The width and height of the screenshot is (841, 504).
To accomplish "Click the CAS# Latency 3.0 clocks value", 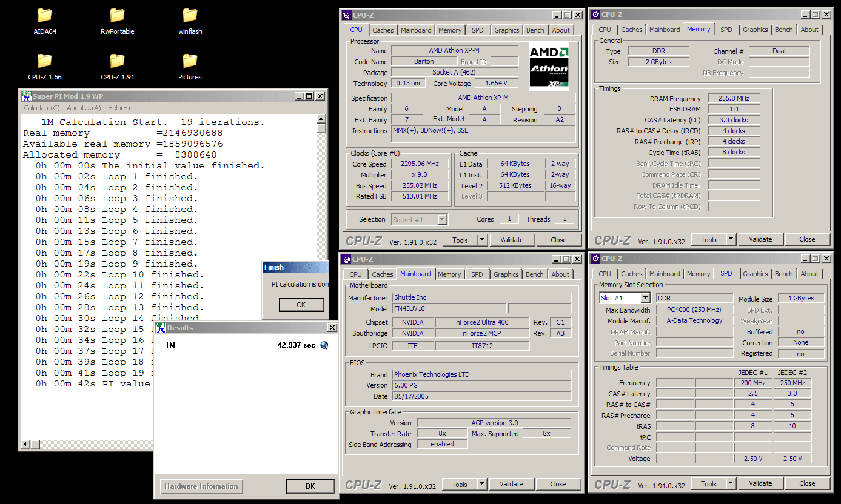I will [x=733, y=120].
